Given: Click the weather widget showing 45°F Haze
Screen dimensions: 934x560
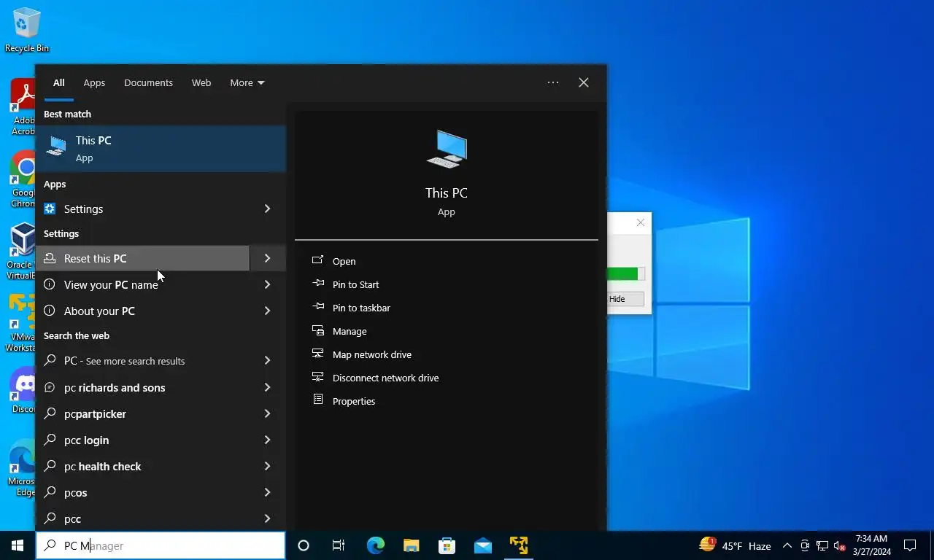Looking at the screenshot, I should (x=735, y=545).
